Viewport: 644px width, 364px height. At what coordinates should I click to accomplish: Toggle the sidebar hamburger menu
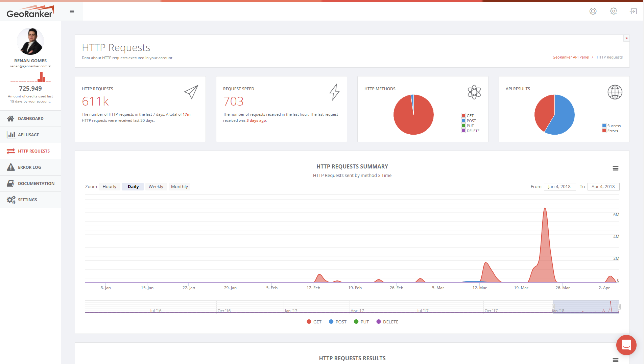point(72,12)
